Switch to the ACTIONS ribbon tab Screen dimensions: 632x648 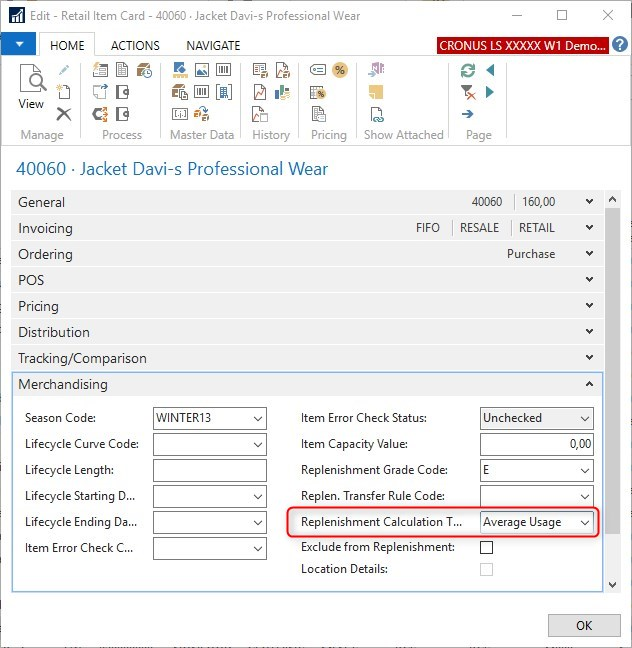135,45
